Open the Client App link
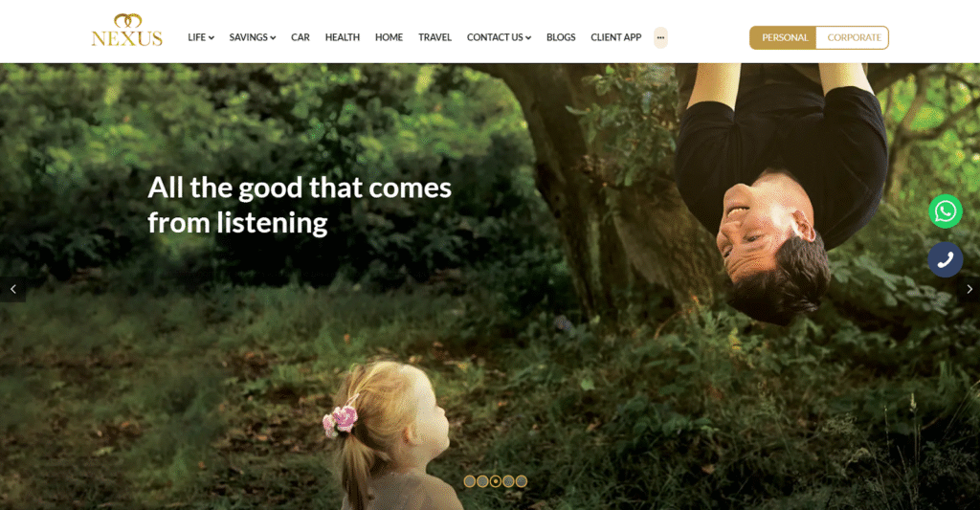Viewport: 980px width, 510px height. pyautogui.click(x=615, y=37)
